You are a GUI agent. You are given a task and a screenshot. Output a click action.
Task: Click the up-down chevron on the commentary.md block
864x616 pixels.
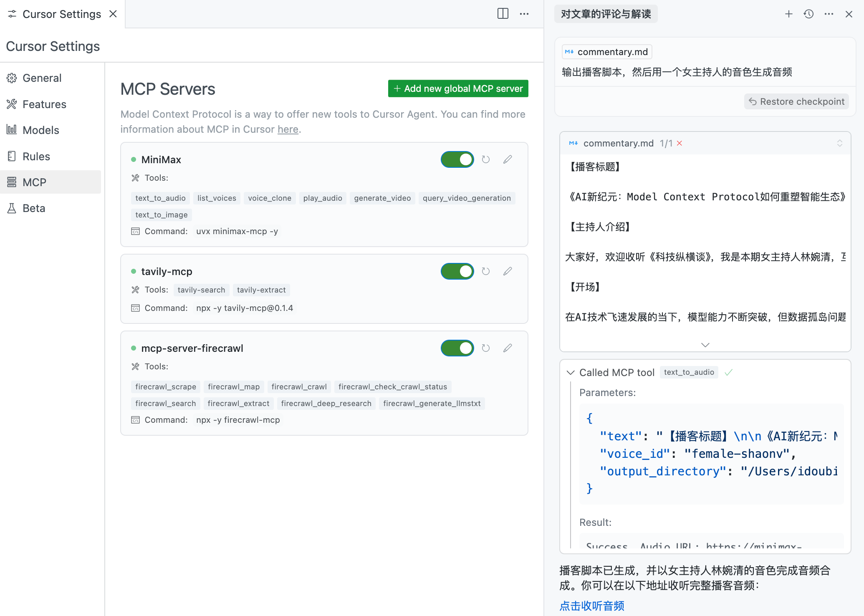pyautogui.click(x=839, y=143)
